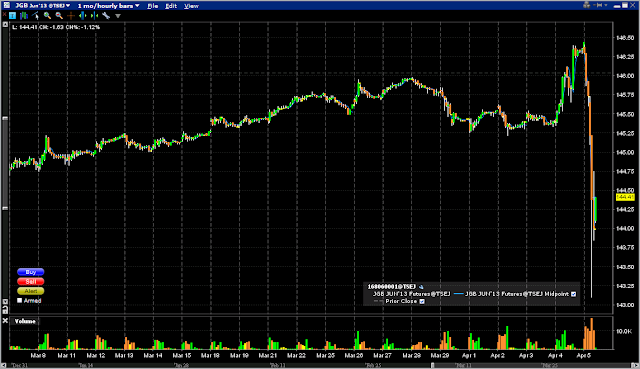The width and height of the screenshot is (640, 369).
Task: Click the expand time span arrows icon
Action: [82, 16]
